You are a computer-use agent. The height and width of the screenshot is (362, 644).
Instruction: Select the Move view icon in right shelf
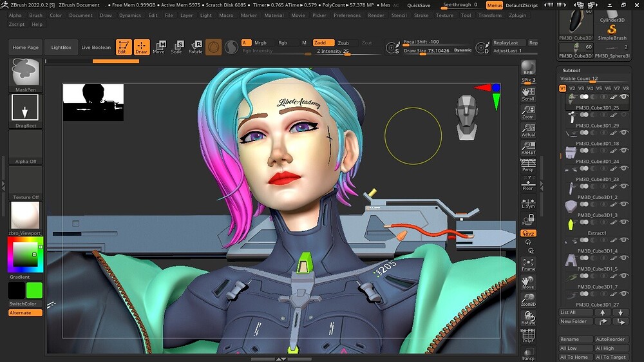(x=528, y=282)
